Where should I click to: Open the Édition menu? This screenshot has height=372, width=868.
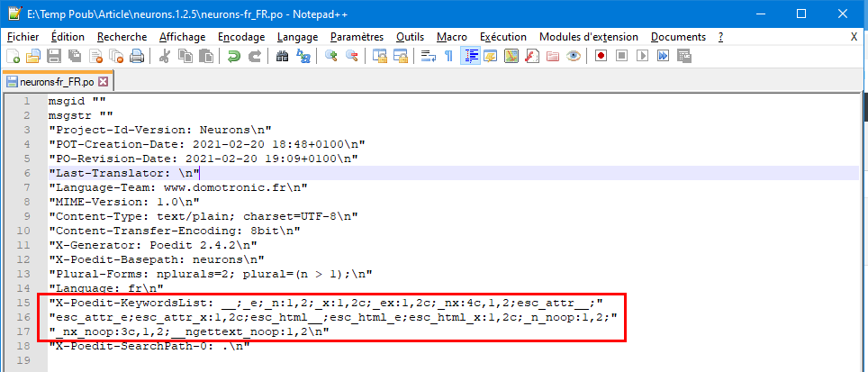pos(68,37)
